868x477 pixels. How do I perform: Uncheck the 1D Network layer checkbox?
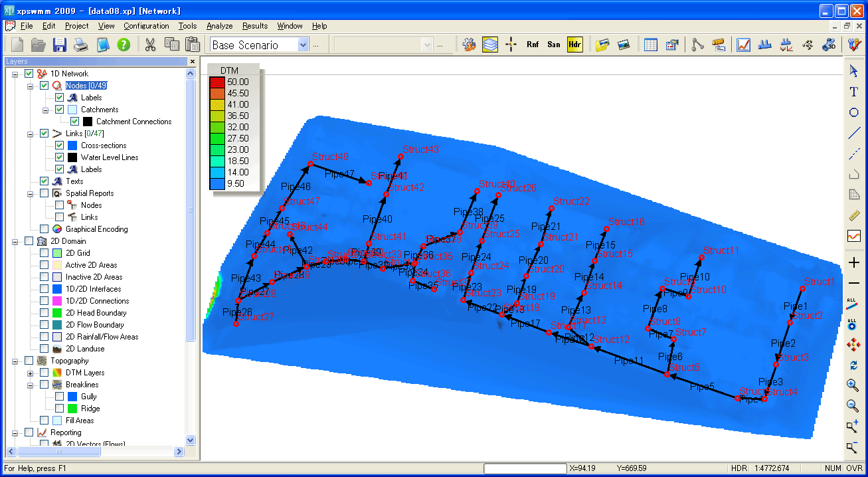coord(29,74)
